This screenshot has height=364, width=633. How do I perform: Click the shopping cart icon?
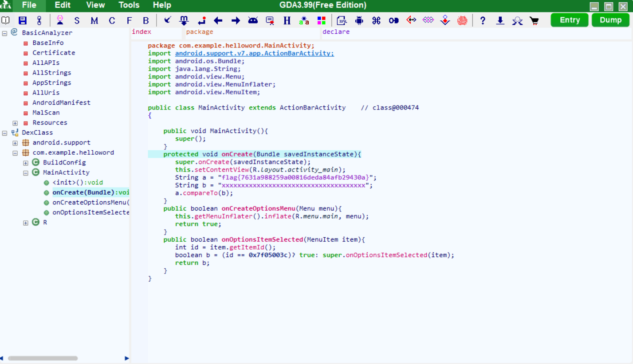[535, 20]
